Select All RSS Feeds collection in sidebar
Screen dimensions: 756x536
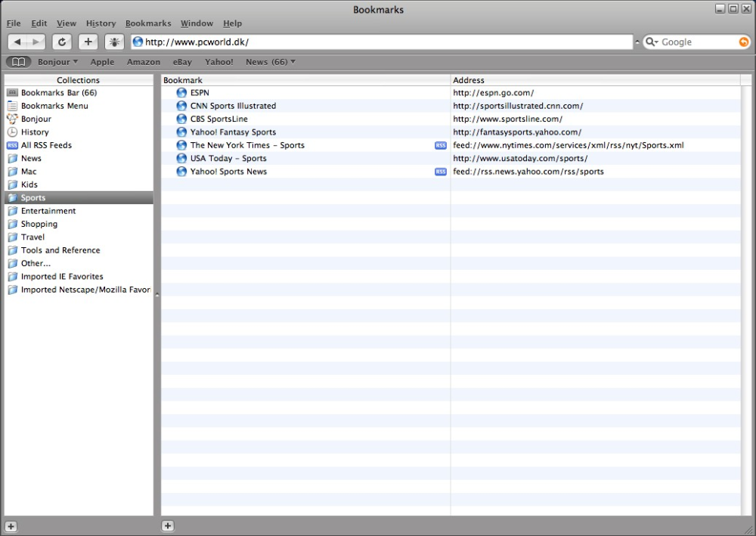[x=46, y=145]
